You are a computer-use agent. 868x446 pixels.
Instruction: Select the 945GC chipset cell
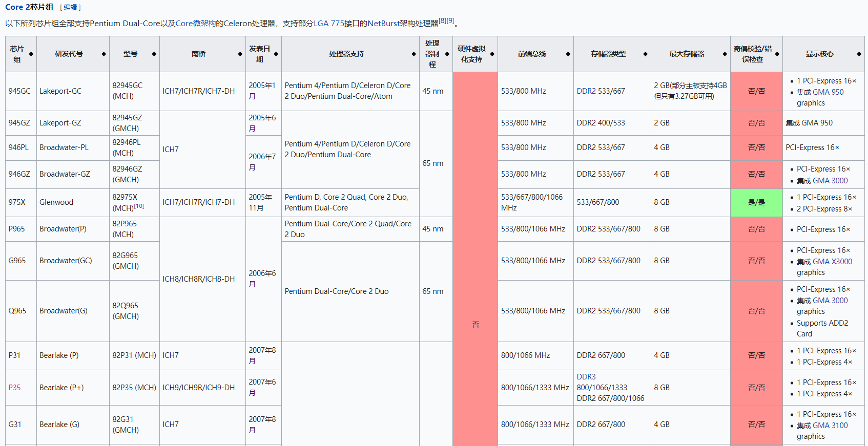pos(21,91)
